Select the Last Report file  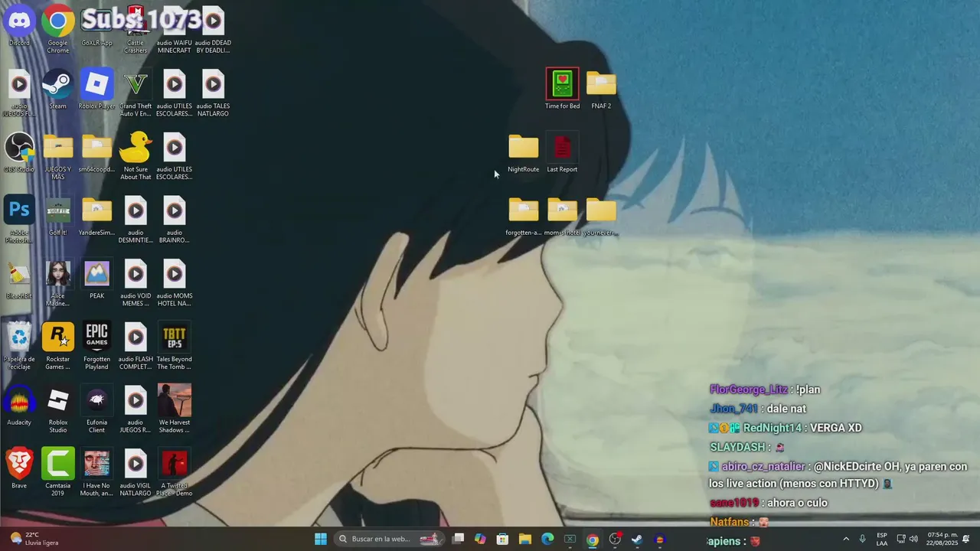(x=563, y=152)
